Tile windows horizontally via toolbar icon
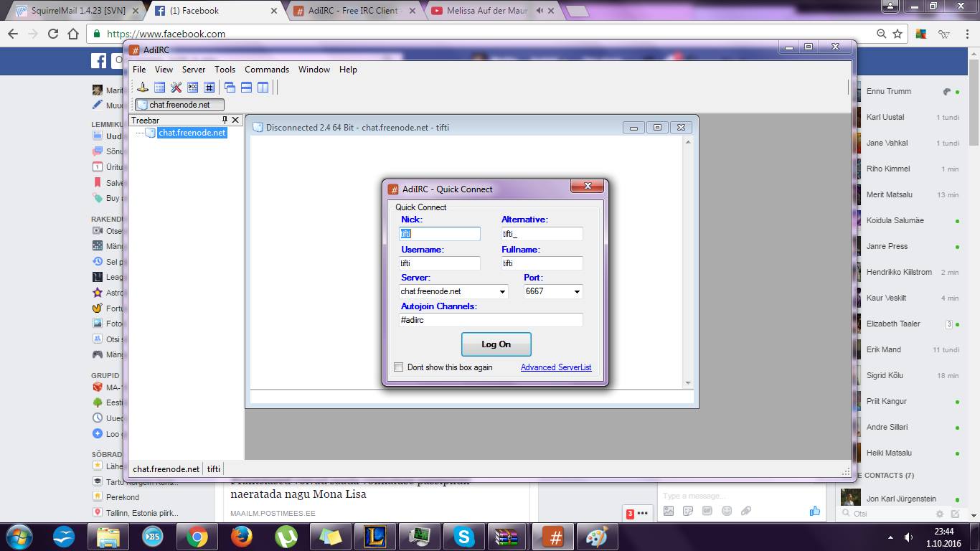The width and height of the screenshot is (980, 551). click(246, 88)
